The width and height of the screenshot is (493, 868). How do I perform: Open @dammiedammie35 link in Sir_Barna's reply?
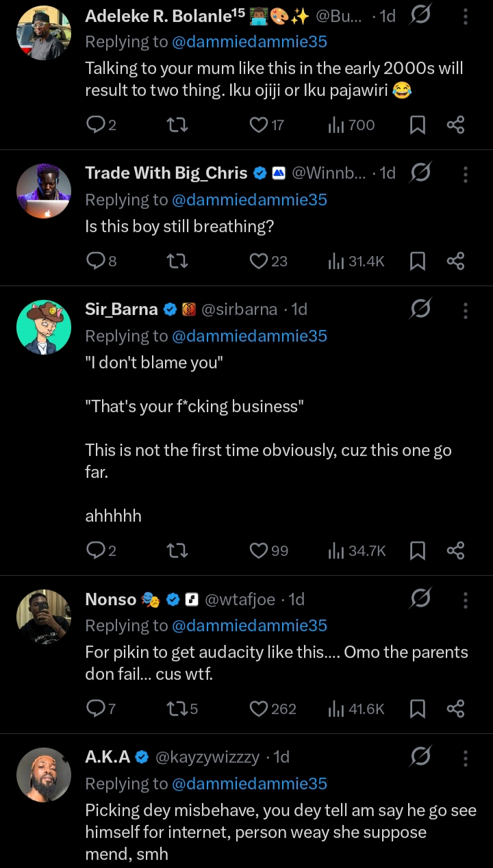[249, 336]
